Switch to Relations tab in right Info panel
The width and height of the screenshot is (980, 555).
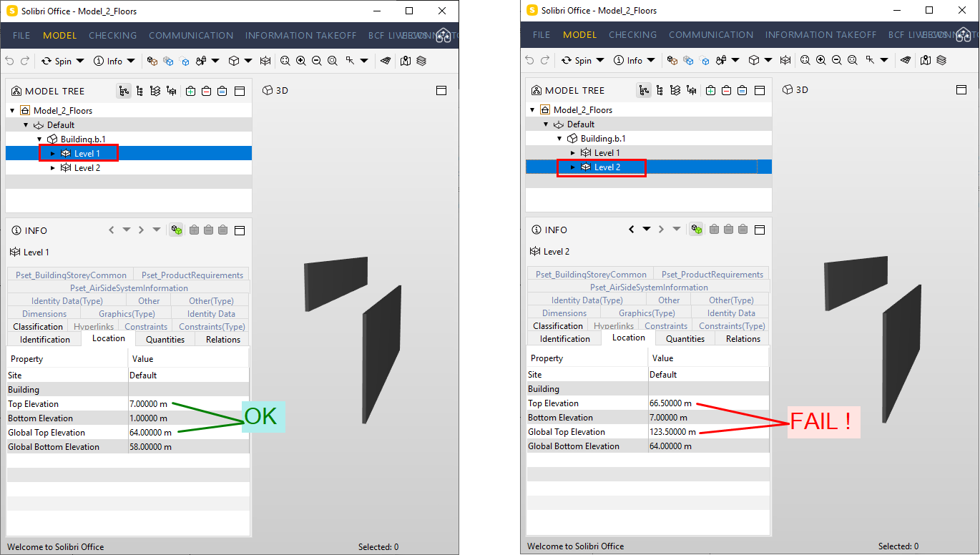pos(743,338)
